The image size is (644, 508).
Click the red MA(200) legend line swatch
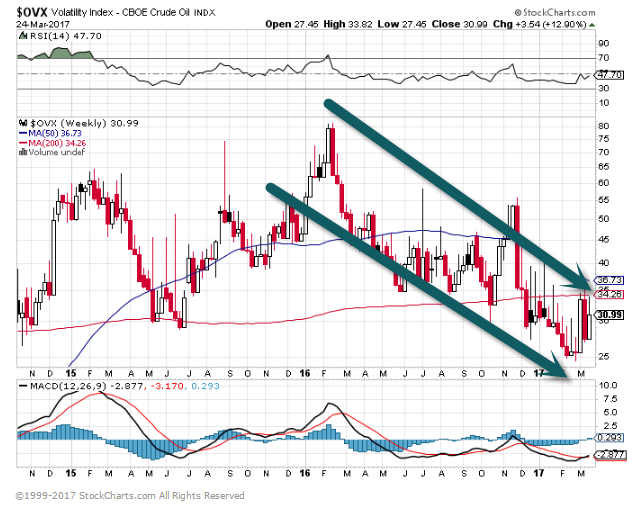click(x=23, y=143)
